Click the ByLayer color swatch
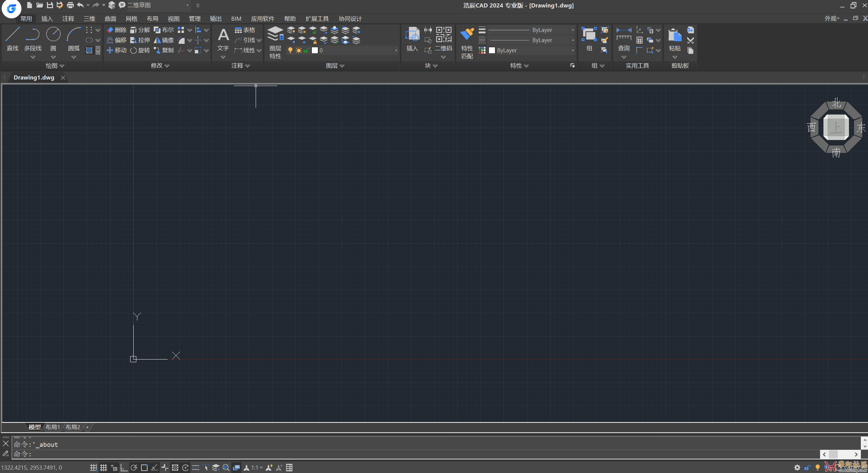Image resolution: width=868 pixels, height=473 pixels. point(492,50)
